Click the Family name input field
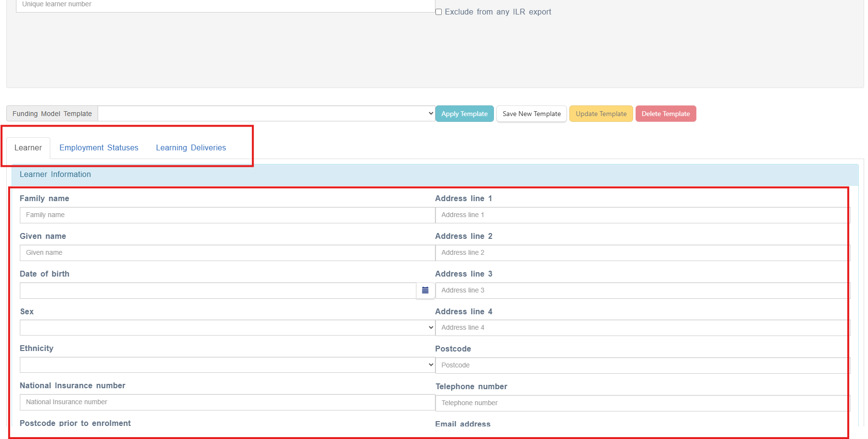 tap(227, 215)
